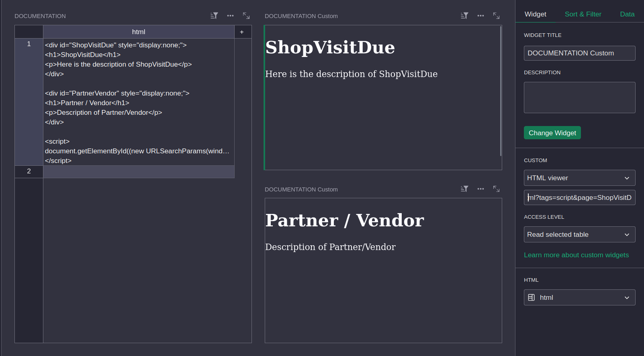Open three-dot menu of ShopVisitDue custom widget
The image size is (644, 356).
480,16
